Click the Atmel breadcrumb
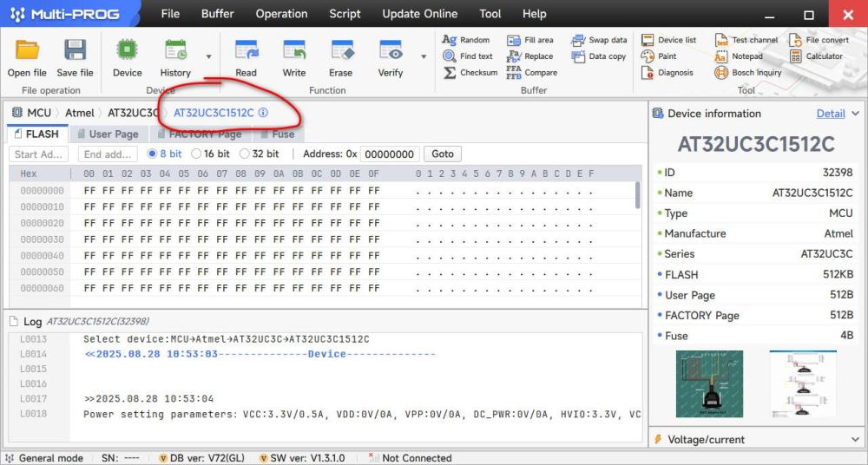 [x=80, y=113]
